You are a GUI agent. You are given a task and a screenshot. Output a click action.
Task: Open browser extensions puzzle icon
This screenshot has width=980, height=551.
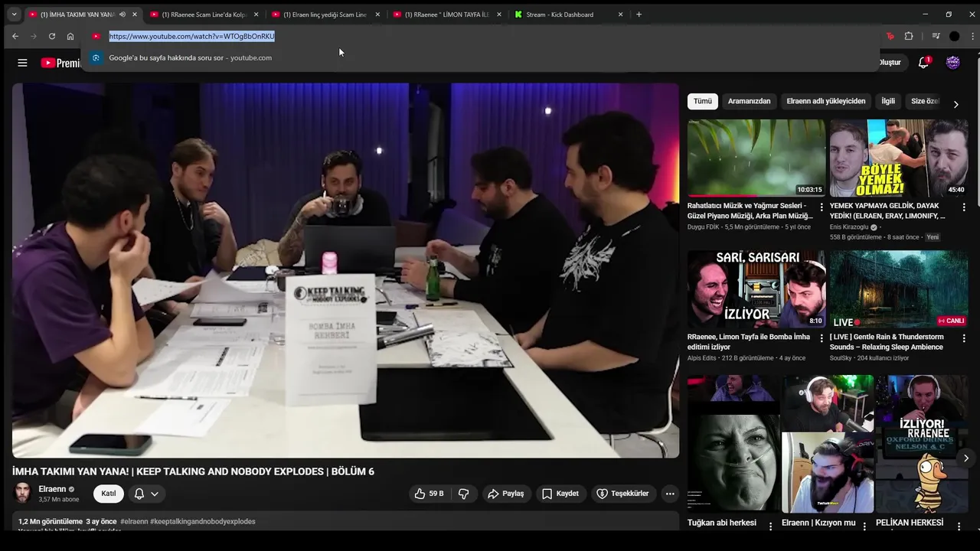909,36
